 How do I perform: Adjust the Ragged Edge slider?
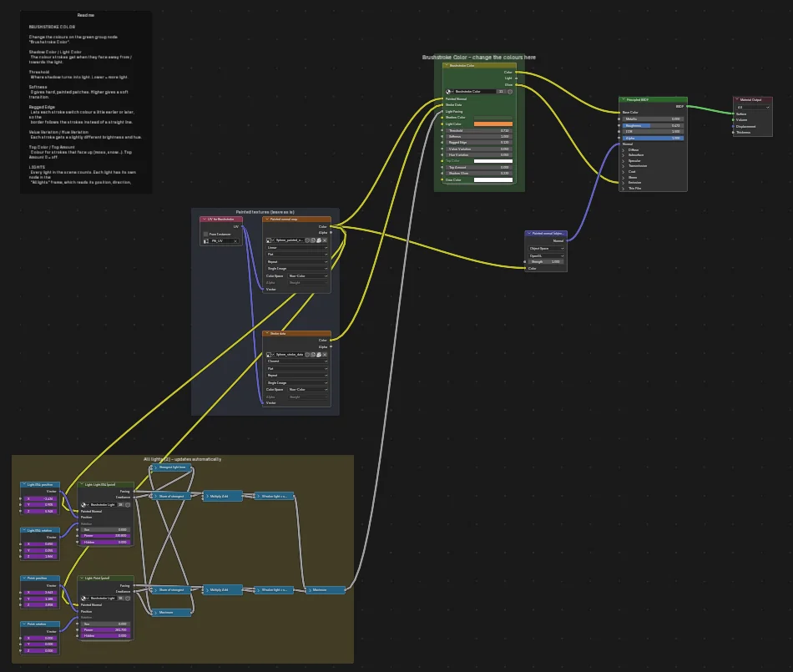(478, 143)
